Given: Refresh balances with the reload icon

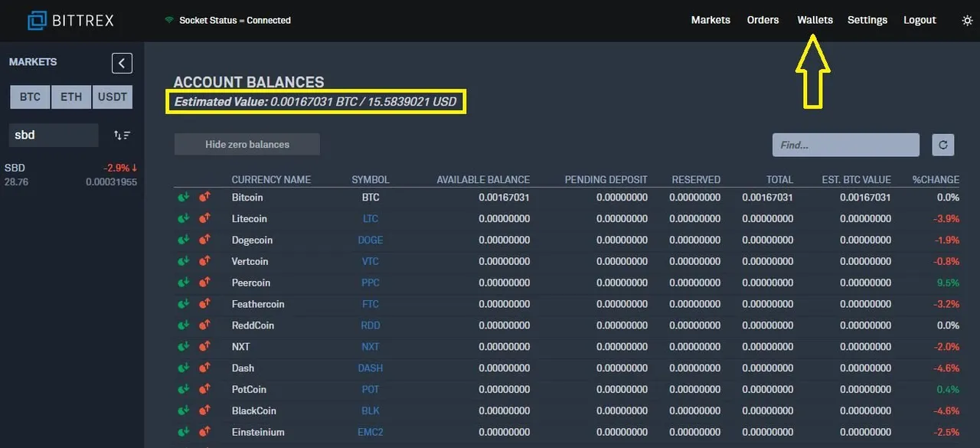Looking at the screenshot, I should tap(942, 144).
